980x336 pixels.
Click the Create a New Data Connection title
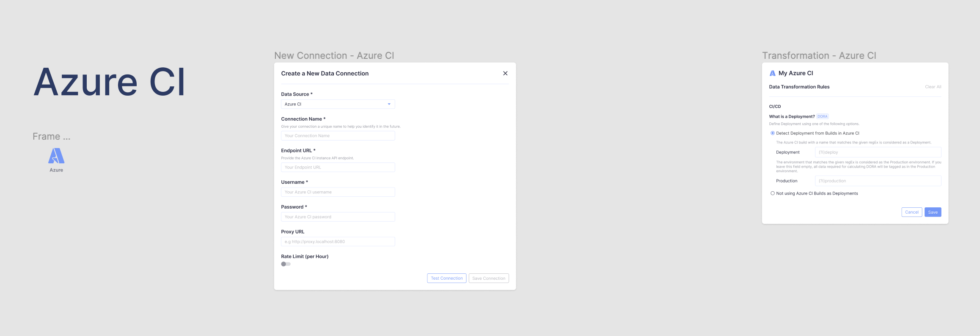coord(325,74)
